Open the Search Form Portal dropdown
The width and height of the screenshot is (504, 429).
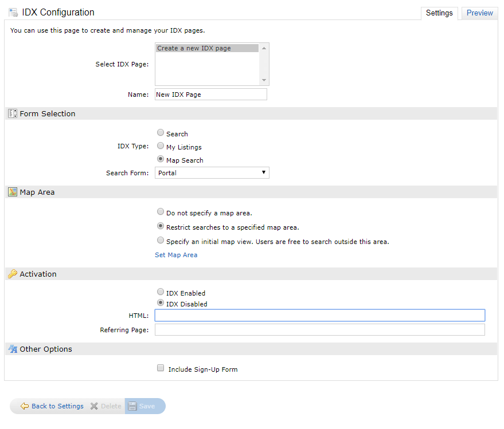coord(212,173)
